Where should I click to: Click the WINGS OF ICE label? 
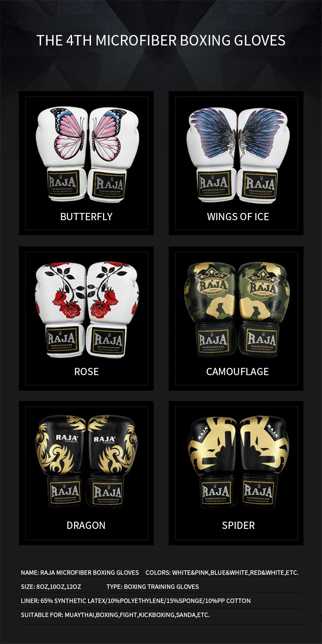pos(238,217)
